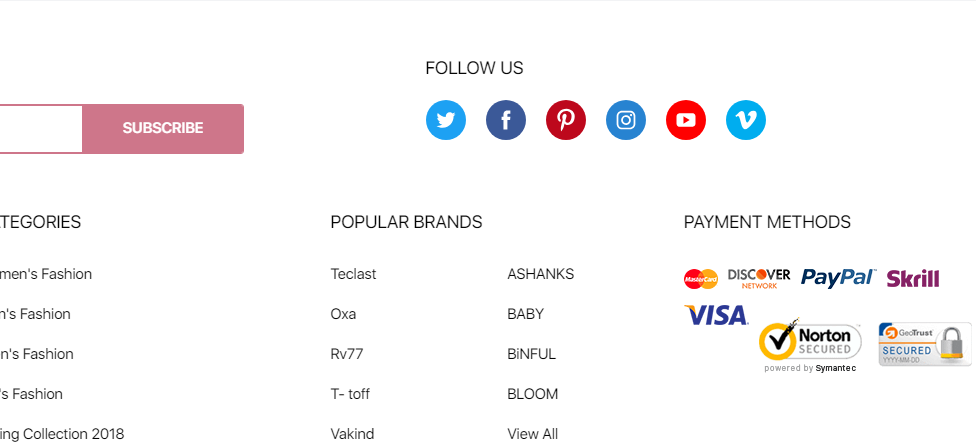Viewport: 976px width, 443px height.
Task: Click the Skrill payment logo
Action: (x=913, y=278)
